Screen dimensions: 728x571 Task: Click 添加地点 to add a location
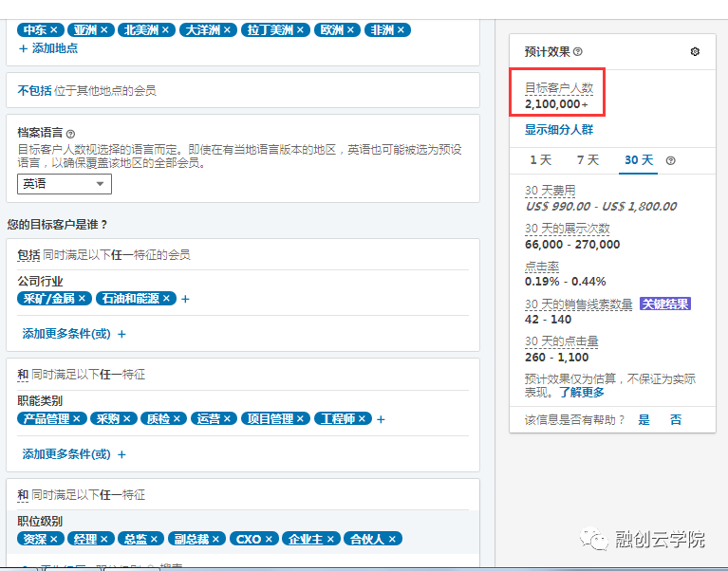(x=48, y=48)
